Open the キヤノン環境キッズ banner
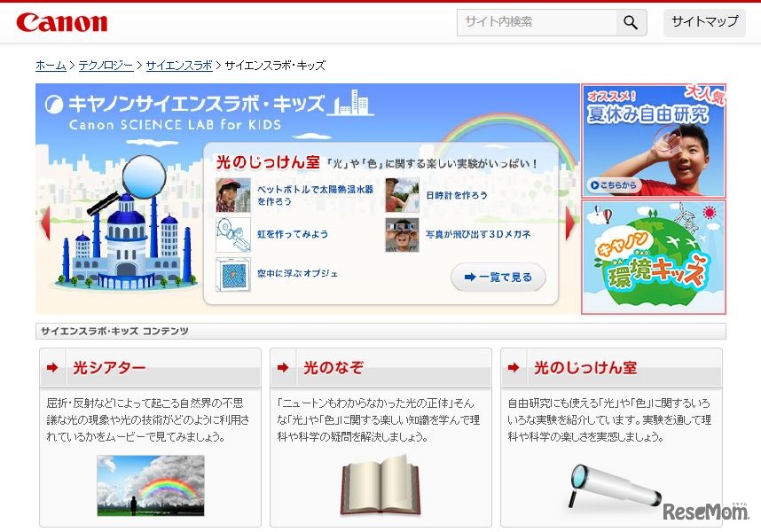The image size is (761, 532). 654,257
